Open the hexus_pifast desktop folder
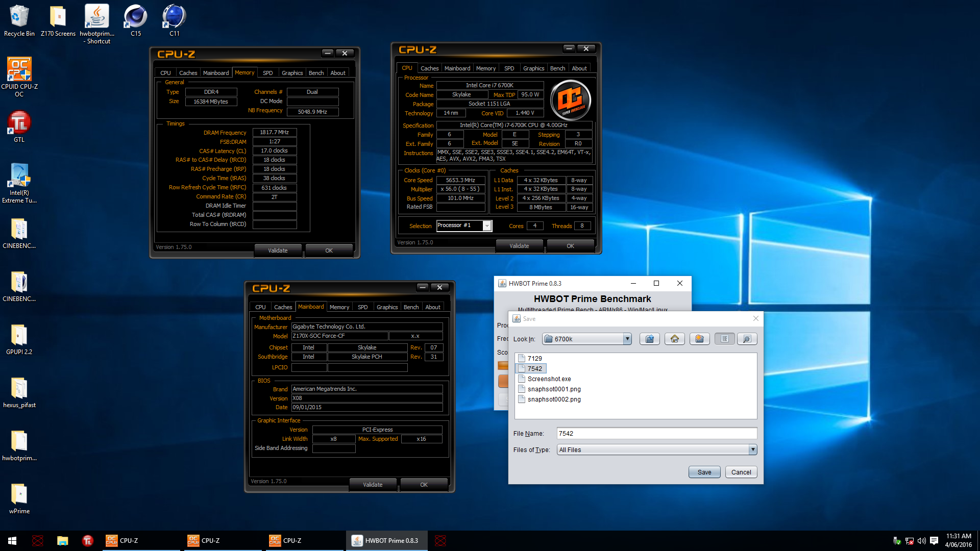Viewport: 980px width, 551px height. point(19,393)
